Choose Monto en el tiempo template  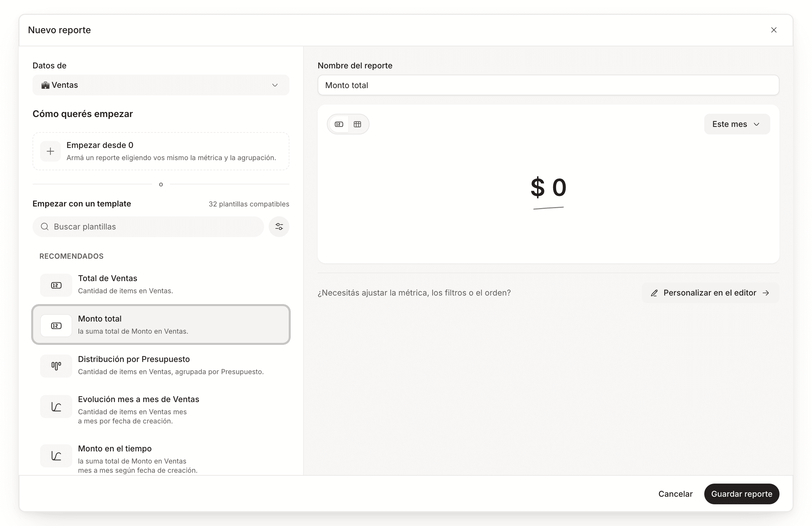[x=161, y=458]
